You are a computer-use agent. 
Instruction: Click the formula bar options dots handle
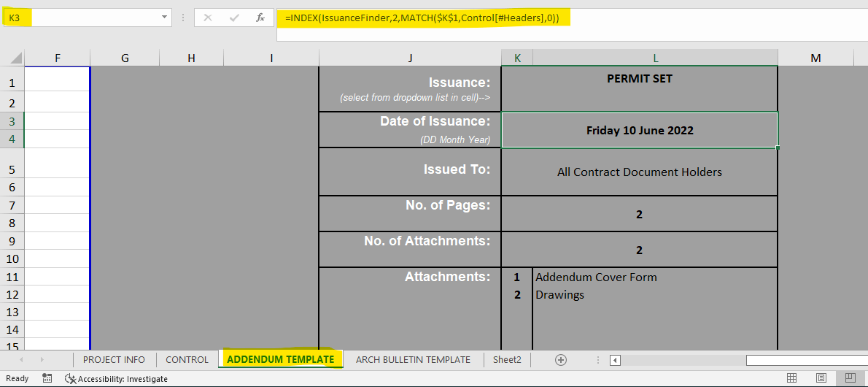click(x=183, y=18)
